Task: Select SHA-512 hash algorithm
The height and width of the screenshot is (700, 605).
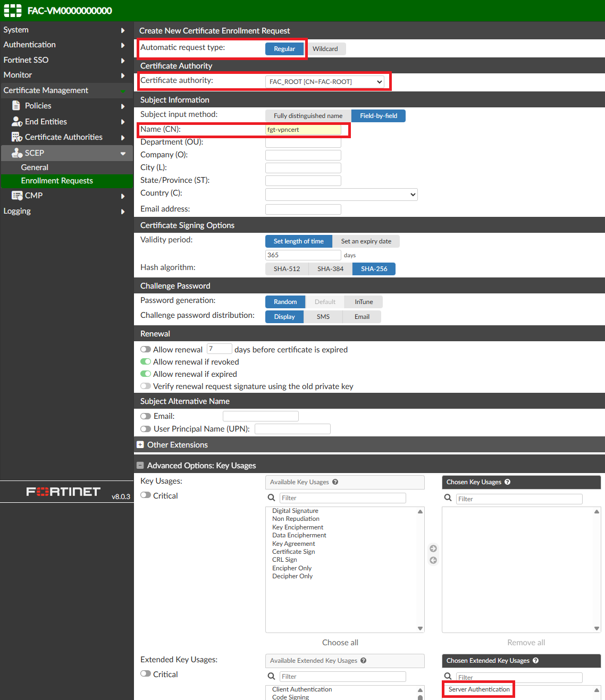Action: coord(287,269)
